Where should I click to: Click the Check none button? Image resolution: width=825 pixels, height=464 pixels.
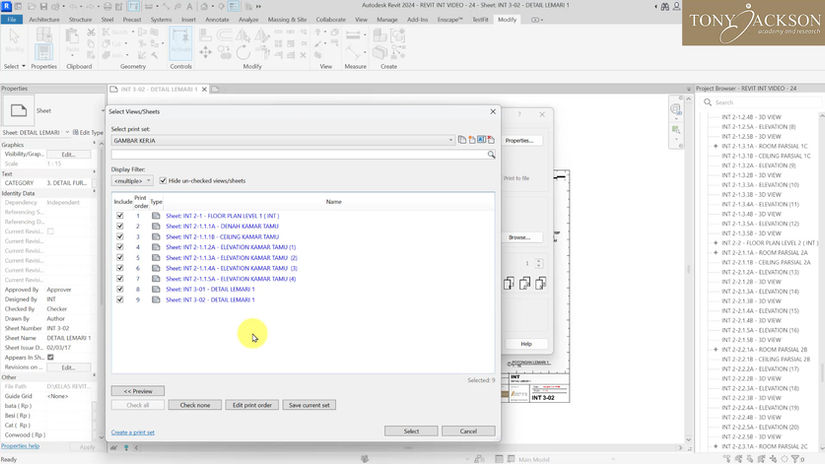pos(195,405)
